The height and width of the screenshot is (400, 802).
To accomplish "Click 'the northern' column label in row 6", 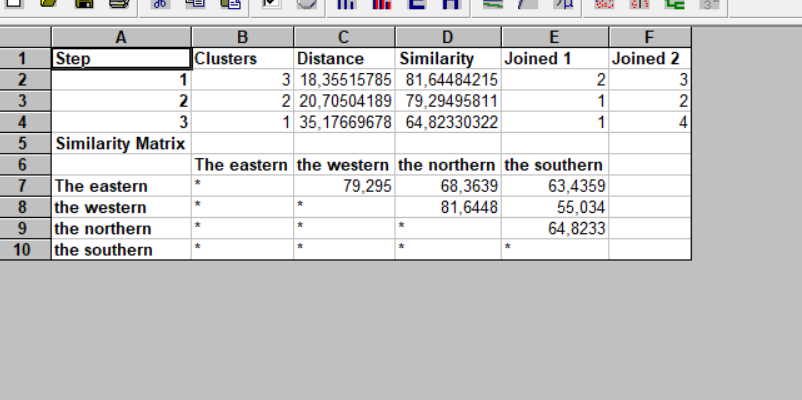I will click(x=448, y=165).
